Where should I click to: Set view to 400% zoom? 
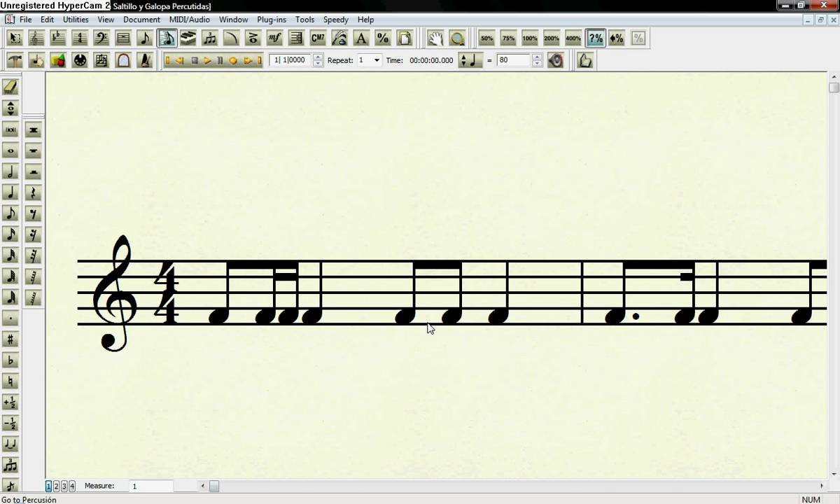[573, 38]
